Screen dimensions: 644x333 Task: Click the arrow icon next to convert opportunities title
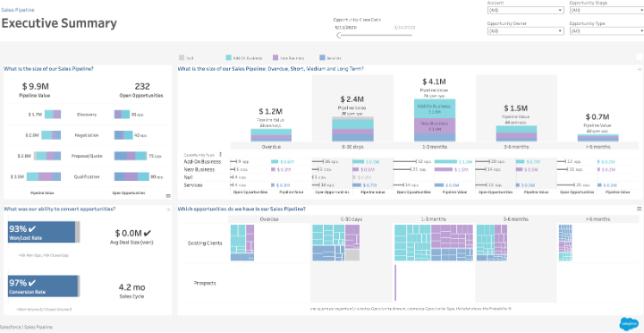pos(167,209)
